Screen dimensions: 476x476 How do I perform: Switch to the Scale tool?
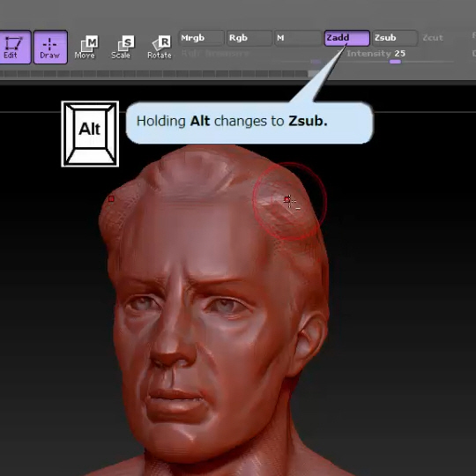(x=122, y=47)
